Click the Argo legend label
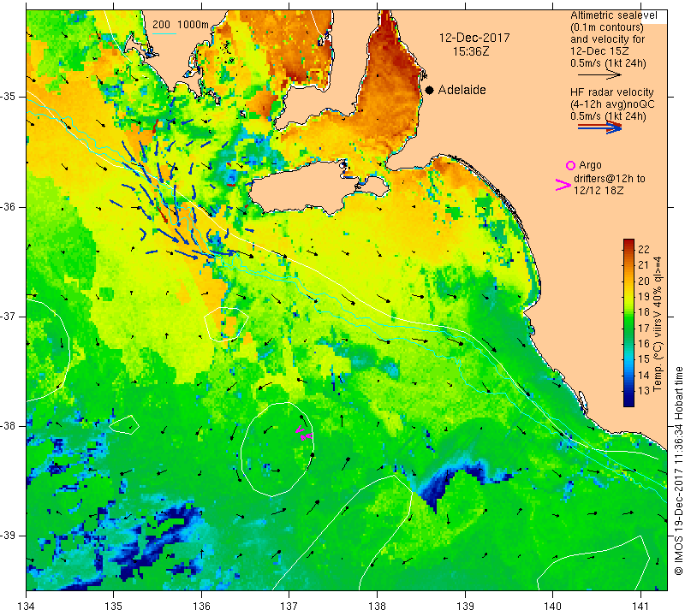Image resolution: width=685 pixels, height=616 pixels. pyautogui.click(x=590, y=165)
